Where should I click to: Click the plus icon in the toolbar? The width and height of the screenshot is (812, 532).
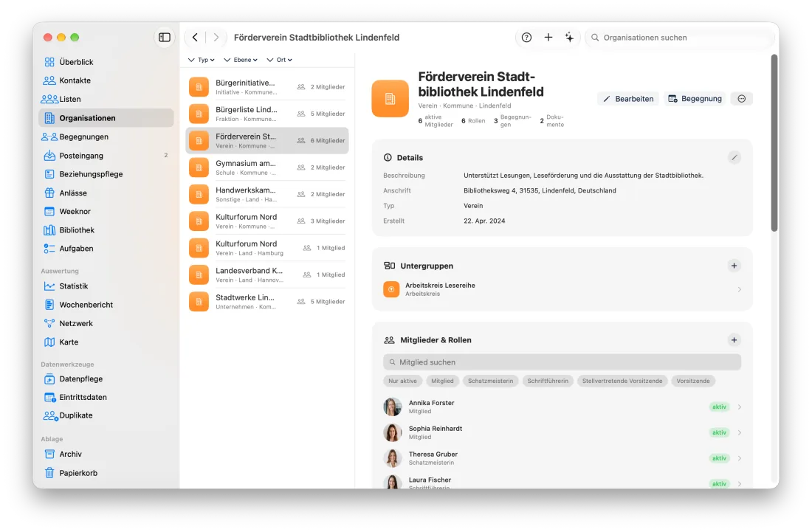pos(548,37)
